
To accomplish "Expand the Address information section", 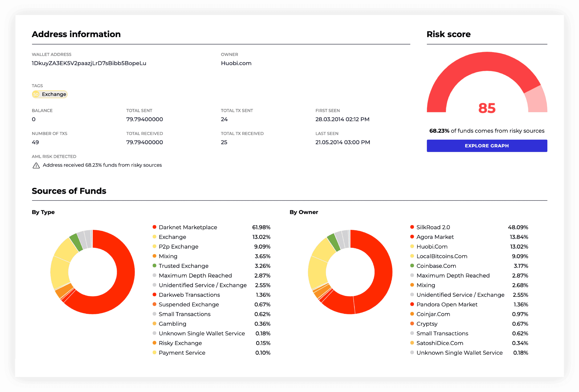I will coord(76,34).
